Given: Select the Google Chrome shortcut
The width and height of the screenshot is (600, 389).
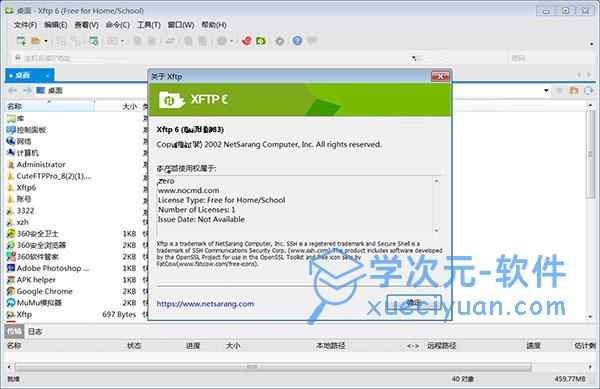Looking at the screenshot, I should coord(39,291).
